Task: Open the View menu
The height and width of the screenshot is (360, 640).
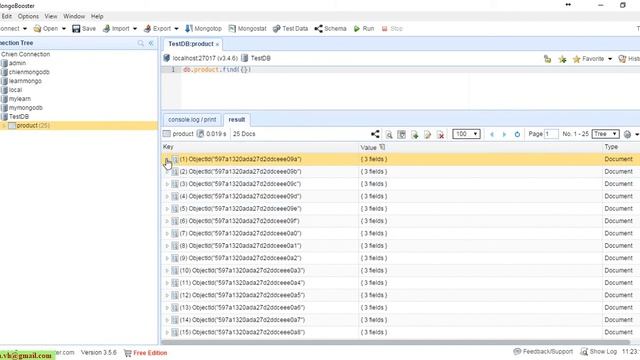Action: (x=51, y=16)
